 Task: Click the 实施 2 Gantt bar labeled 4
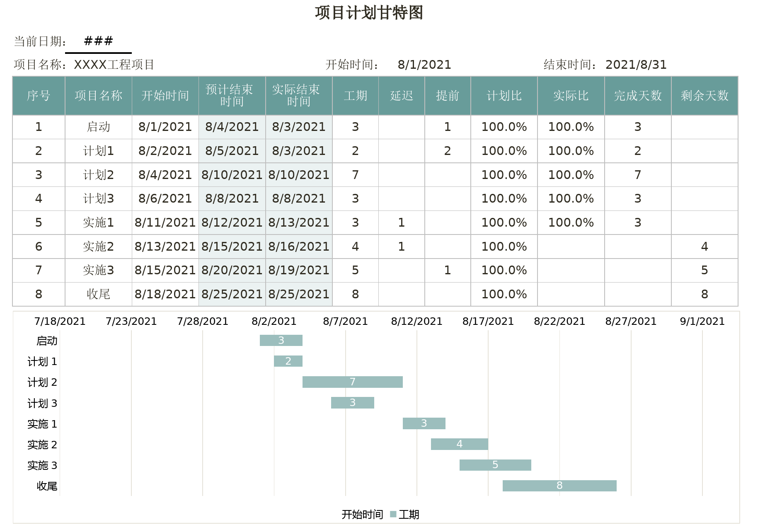tap(460, 444)
